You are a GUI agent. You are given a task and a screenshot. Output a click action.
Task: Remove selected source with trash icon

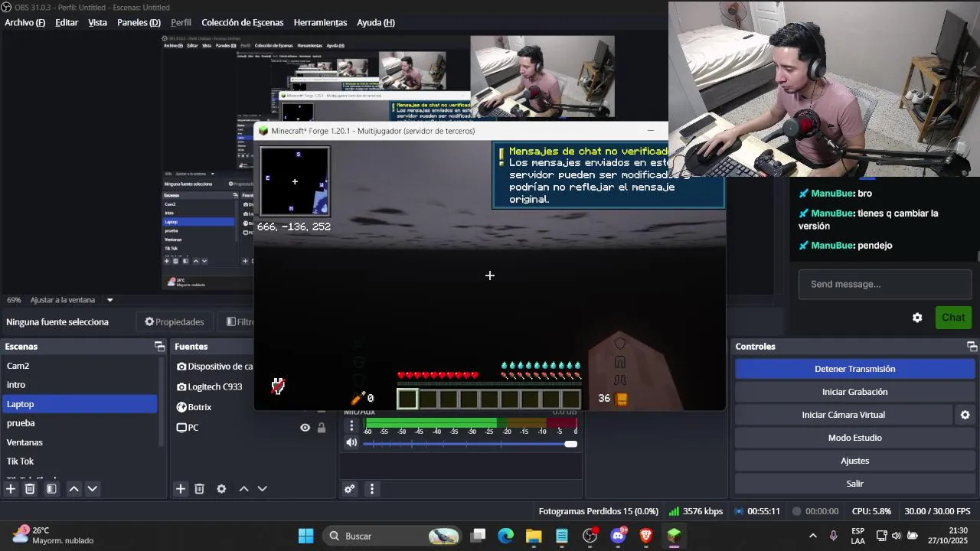pyautogui.click(x=199, y=488)
